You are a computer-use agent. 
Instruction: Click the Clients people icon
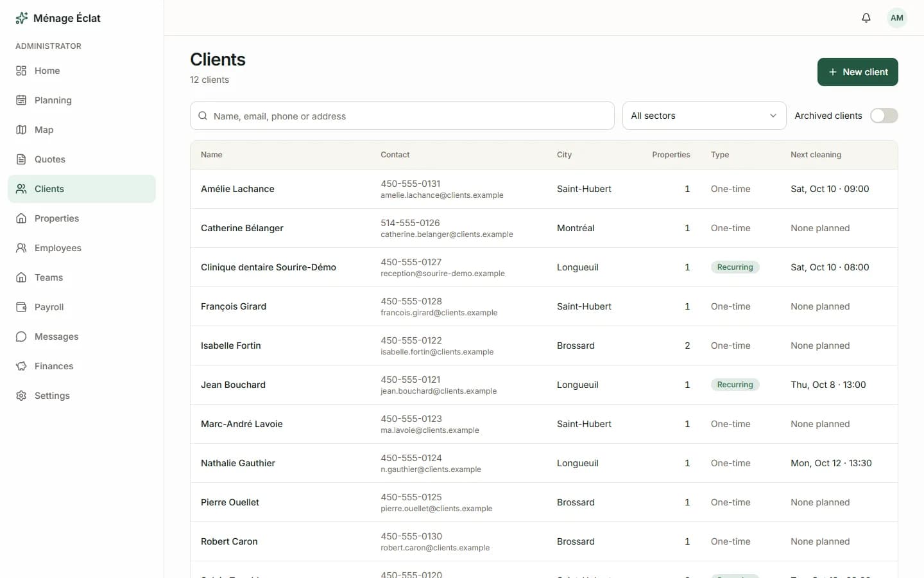(x=21, y=189)
